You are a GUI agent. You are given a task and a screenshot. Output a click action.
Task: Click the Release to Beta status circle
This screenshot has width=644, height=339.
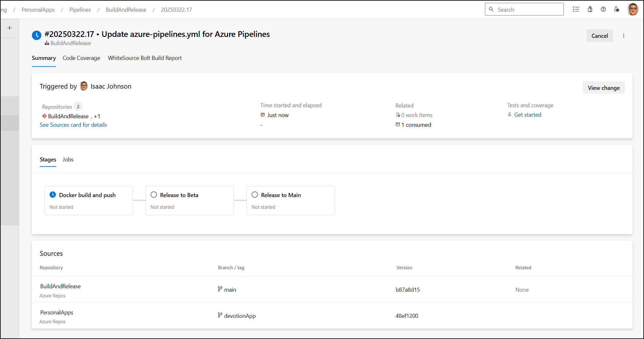[154, 195]
